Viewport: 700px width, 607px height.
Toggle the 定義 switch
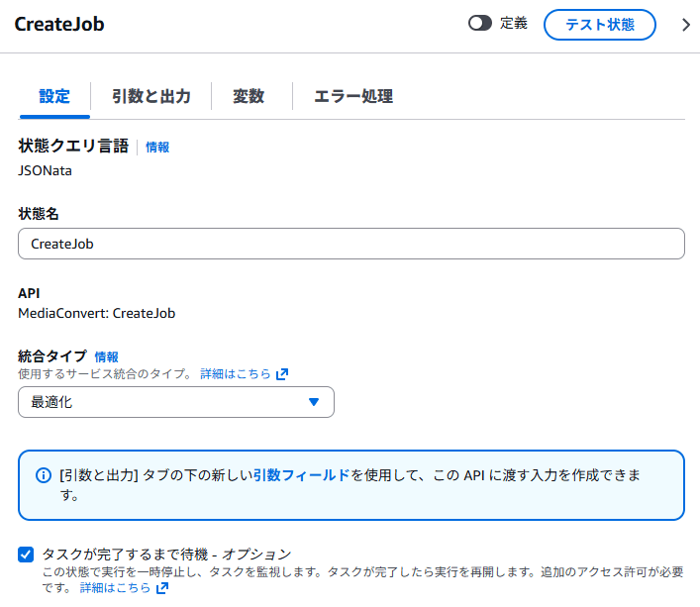[480, 24]
